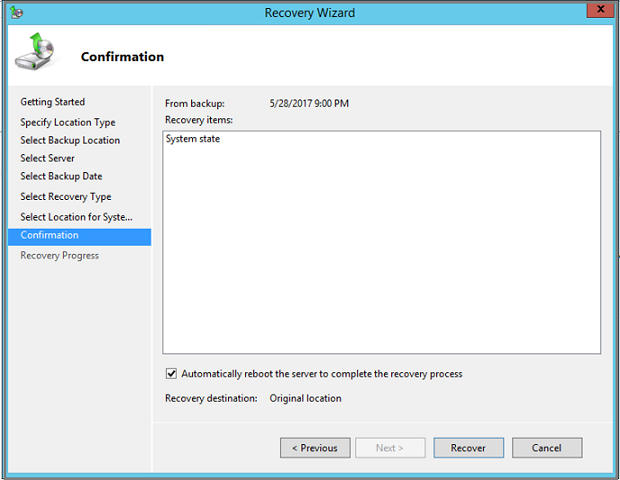Close the Recovery Wizard window
The width and height of the screenshot is (620, 480).
(600, 10)
